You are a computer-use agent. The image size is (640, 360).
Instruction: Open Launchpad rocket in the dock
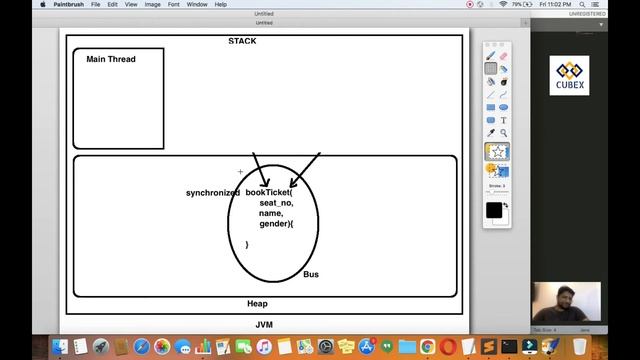point(101,347)
